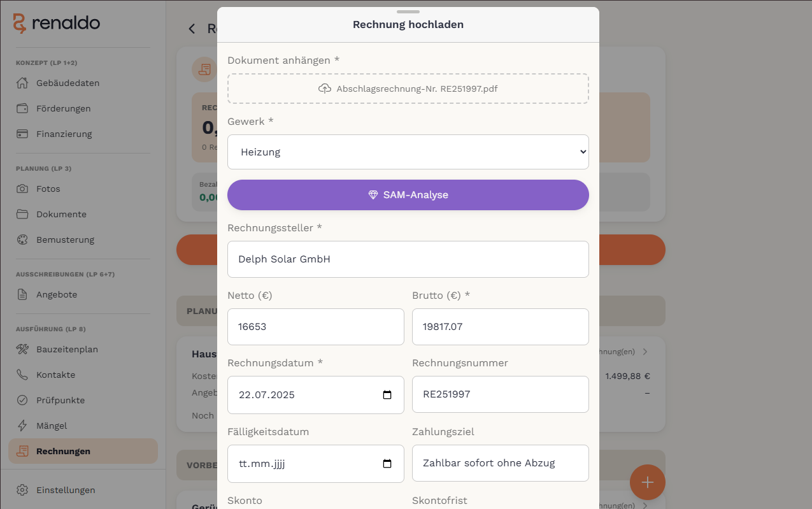This screenshot has width=812, height=509.
Task: Click the orange plus floating button
Action: 648,482
